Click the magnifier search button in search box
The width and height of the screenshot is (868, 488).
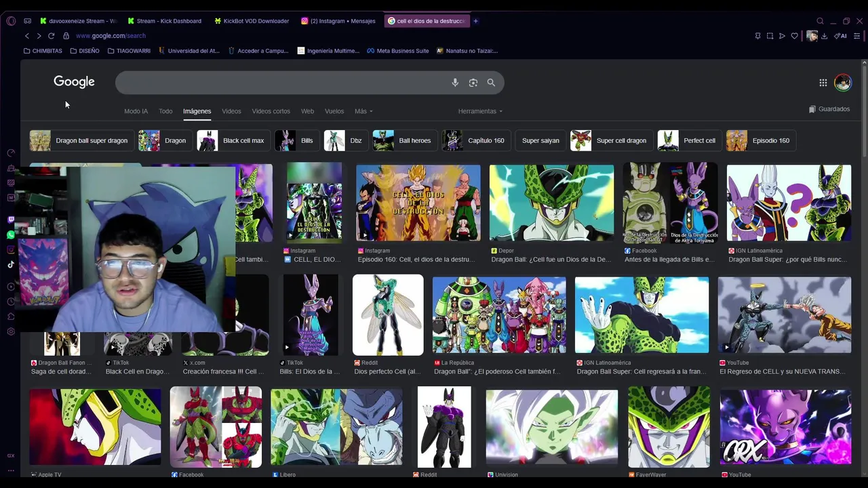click(491, 83)
